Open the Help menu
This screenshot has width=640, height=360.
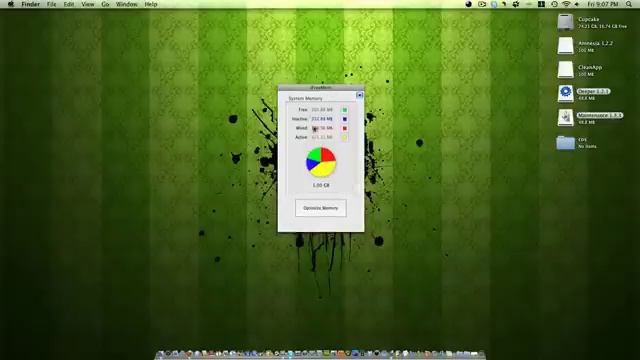click(x=151, y=4)
